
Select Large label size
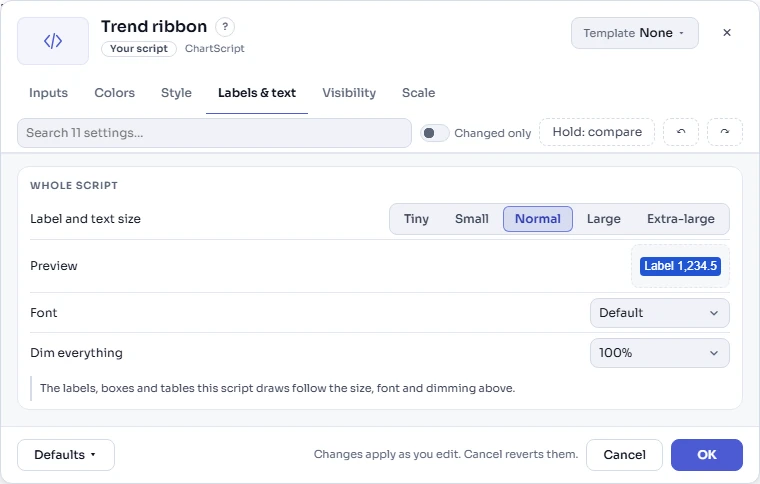(603, 219)
